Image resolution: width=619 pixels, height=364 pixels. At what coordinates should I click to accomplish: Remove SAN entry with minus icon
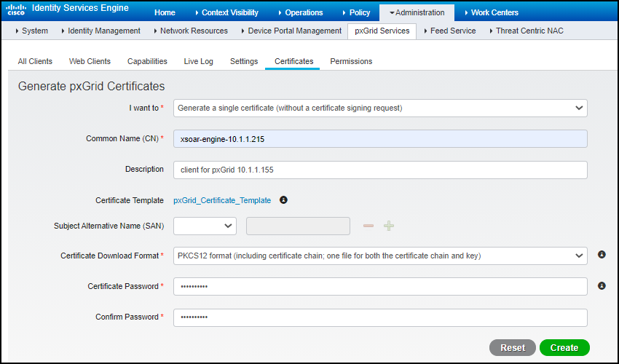[x=368, y=226]
